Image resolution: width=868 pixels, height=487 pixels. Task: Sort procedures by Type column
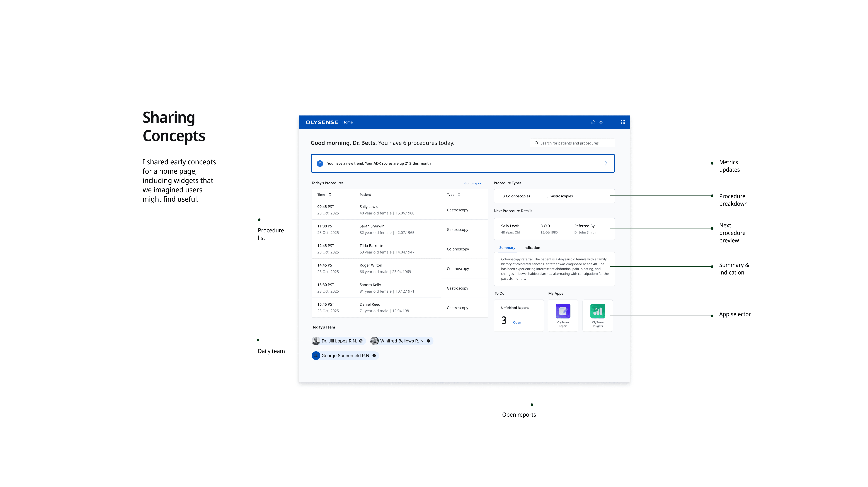[459, 194]
